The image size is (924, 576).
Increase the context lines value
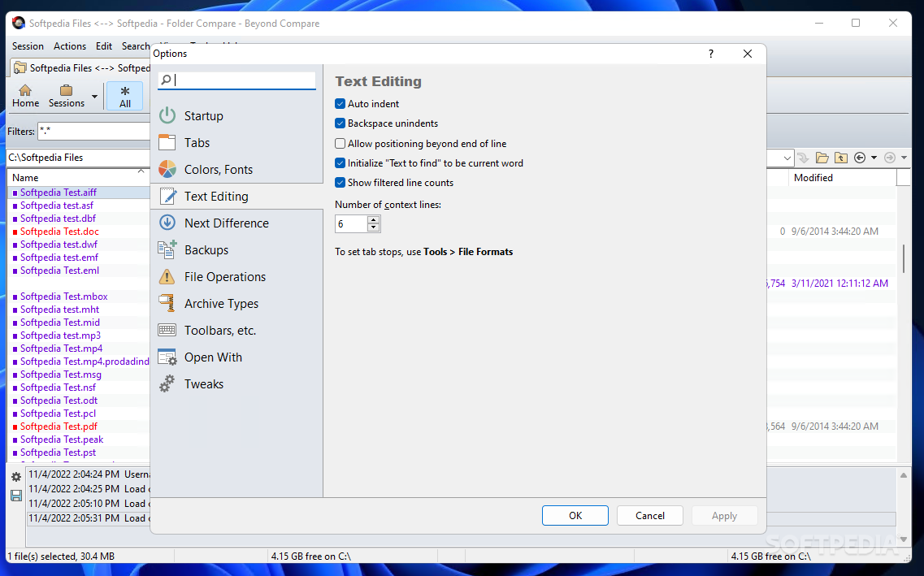point(374,219)
